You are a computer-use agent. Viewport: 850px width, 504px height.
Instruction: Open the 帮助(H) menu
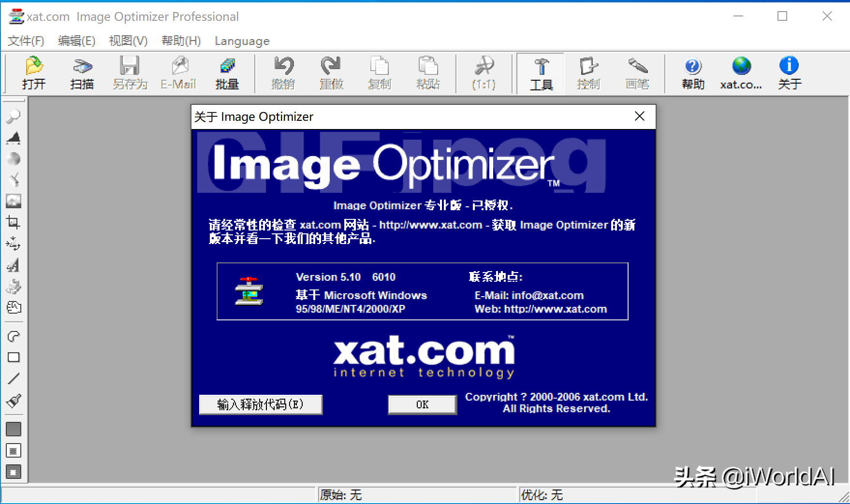click(181, 41)
